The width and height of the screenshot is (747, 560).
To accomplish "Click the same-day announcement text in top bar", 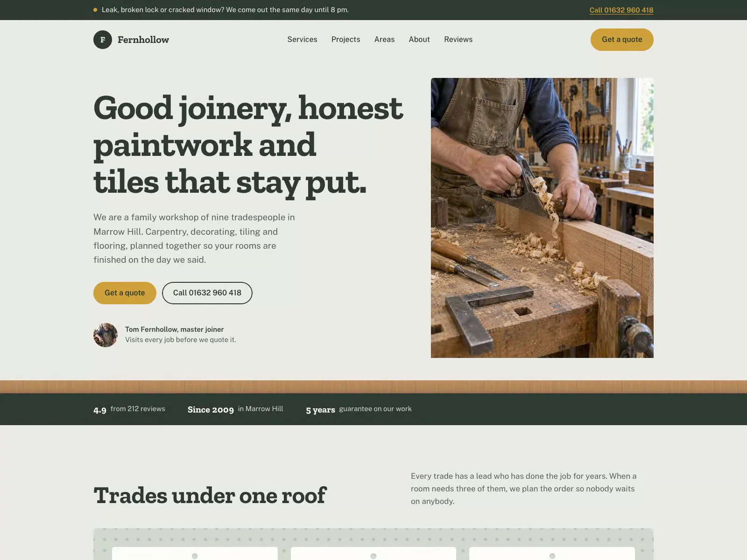I will [x=225, y=10].
